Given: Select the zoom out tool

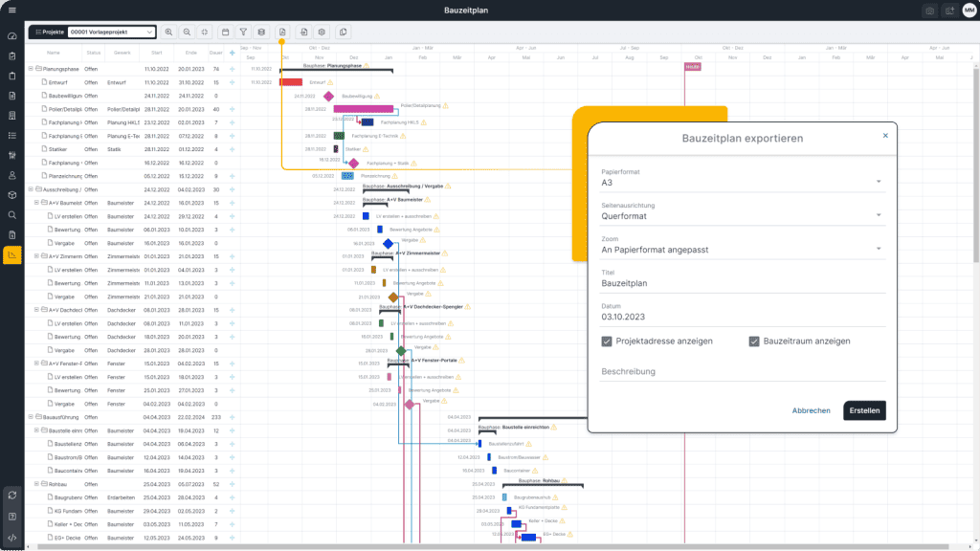Looking at the screenshot, I should click(188, 32).
